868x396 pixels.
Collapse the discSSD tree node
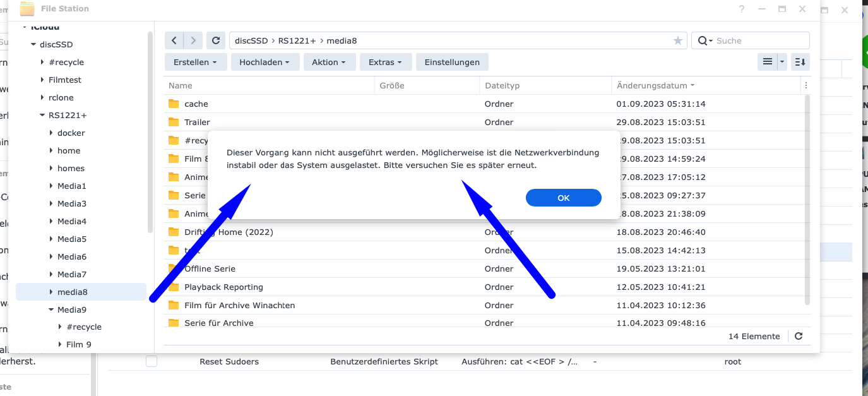pyautogui.click(x=33, y=44)
